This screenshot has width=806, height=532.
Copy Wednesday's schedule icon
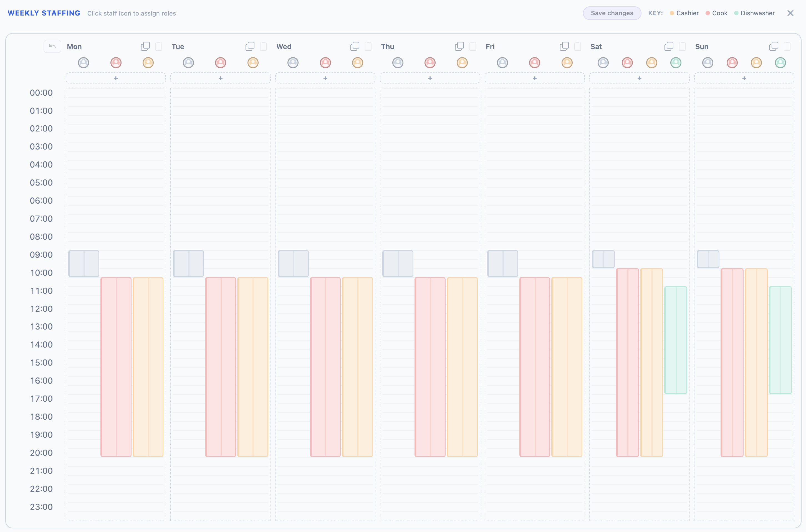coord(355,46)
